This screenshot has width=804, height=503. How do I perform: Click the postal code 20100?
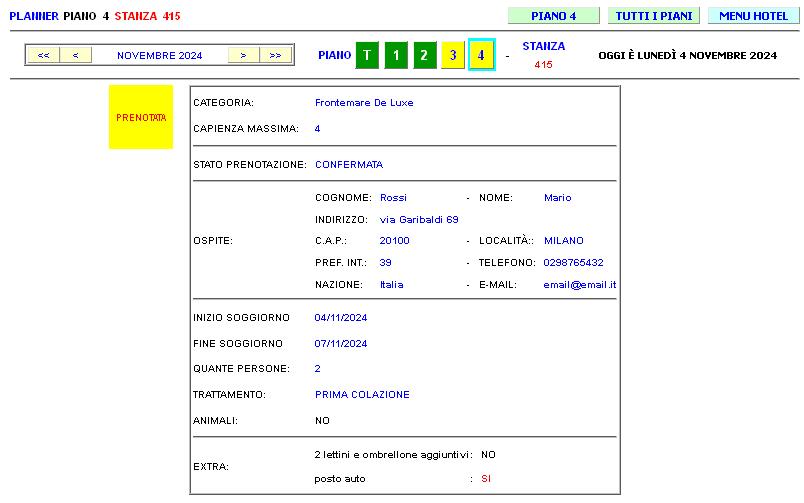tap(394, 240)
